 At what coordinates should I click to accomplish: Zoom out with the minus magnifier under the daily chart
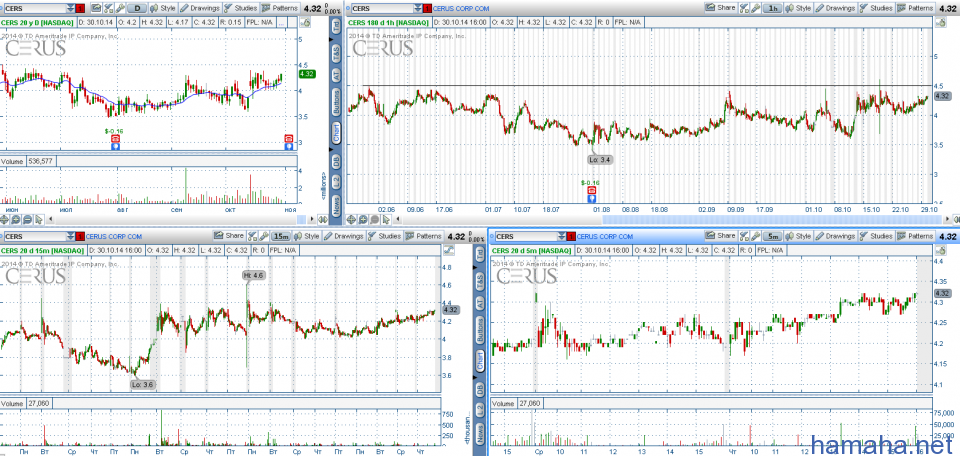click(x=28, y=219)
